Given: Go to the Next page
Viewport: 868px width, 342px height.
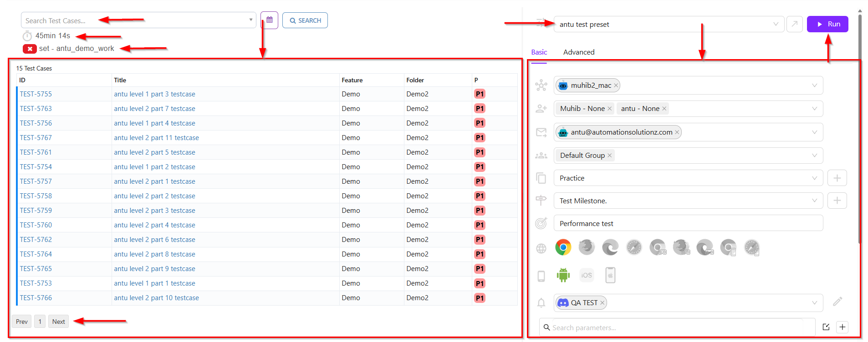Looking at the screenshot, I should [x=58, y=322].
